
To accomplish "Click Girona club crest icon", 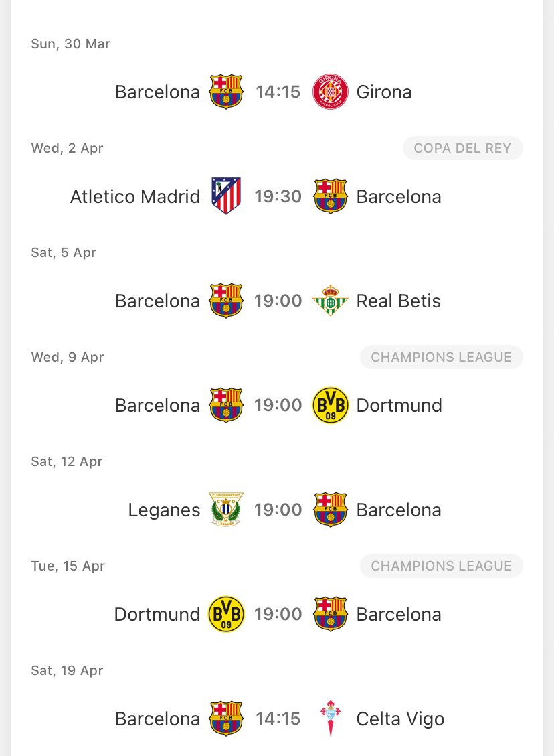I will pyautogui.click(x=330, y=92).
